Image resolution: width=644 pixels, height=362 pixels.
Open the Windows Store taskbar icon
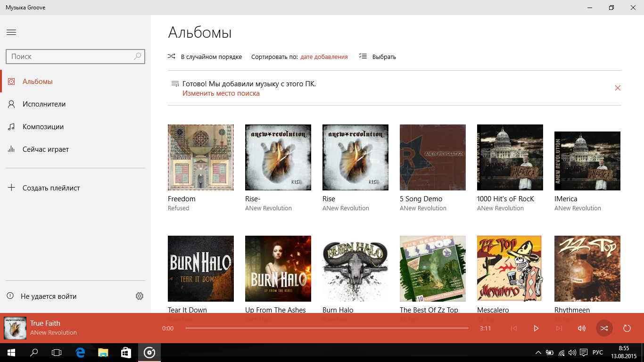[x=126, y=353]
